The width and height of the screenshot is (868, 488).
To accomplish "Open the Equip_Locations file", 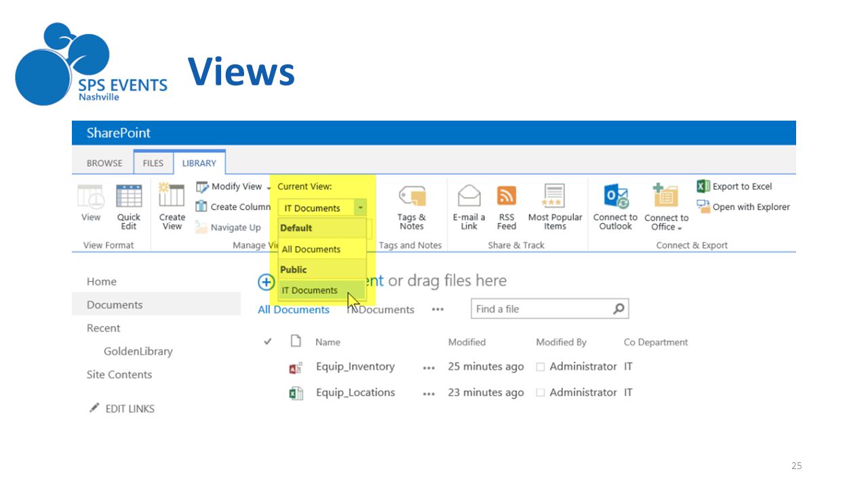I will (355, 392).
